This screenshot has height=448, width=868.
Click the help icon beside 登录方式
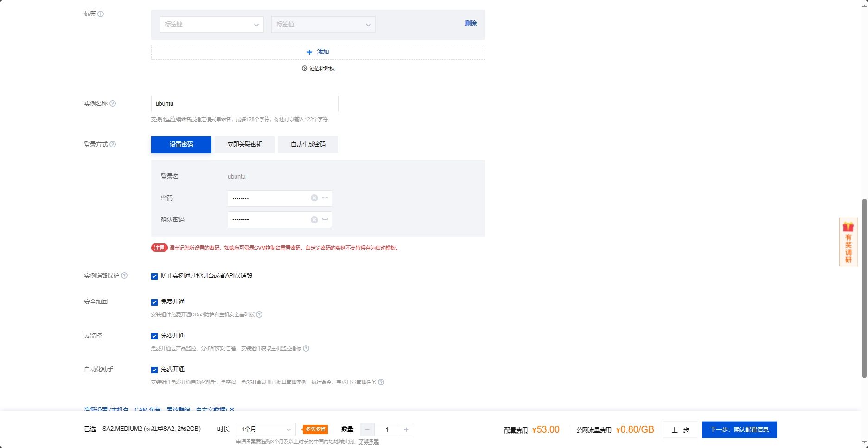point(113,144)
